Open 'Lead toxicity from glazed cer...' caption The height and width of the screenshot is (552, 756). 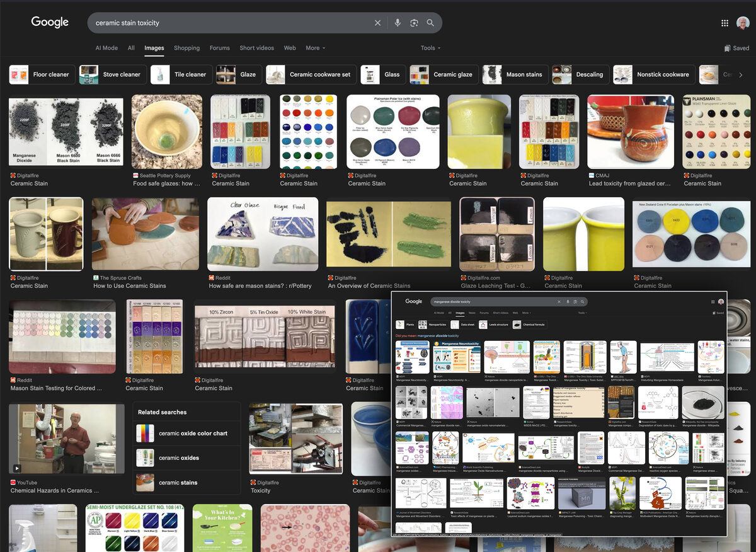(629, 183)
